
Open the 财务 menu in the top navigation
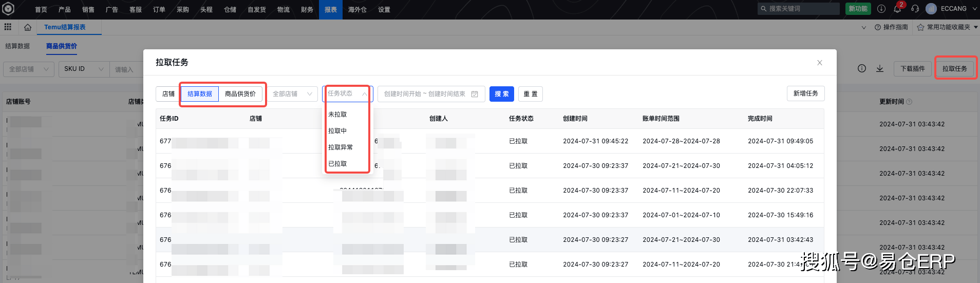(307, 10)
